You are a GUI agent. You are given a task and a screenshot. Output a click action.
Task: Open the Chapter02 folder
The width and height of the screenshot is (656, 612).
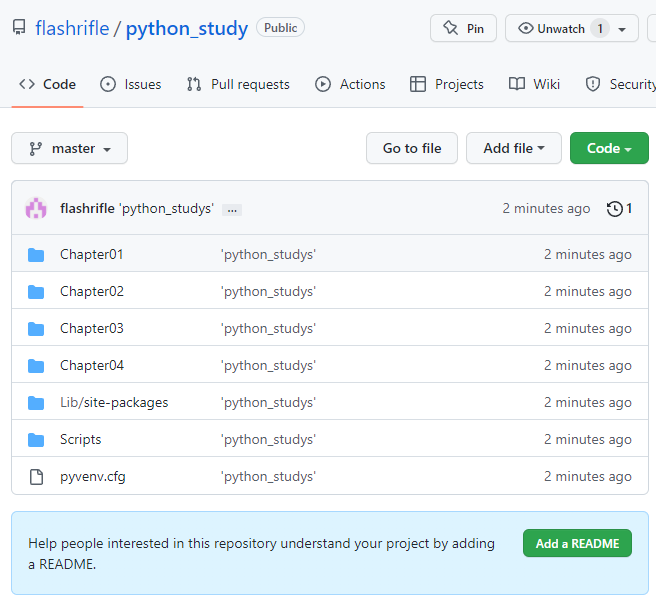coord(92,291)
